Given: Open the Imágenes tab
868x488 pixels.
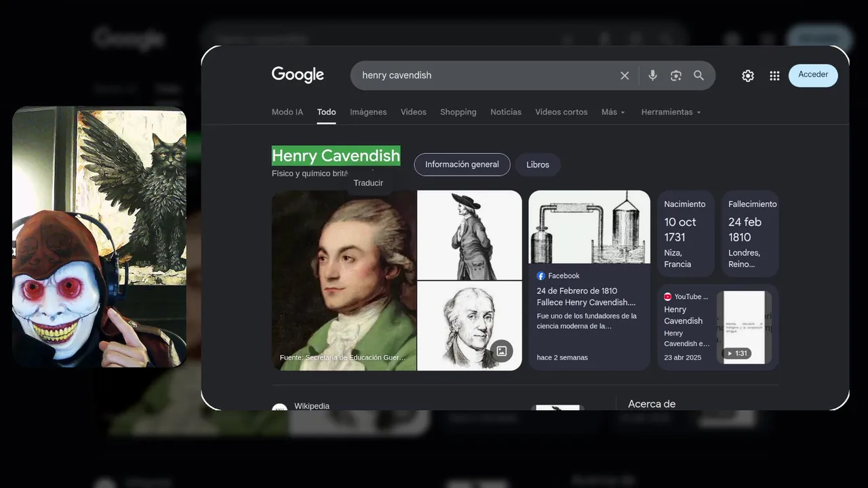Looking at the screenshot, I should click(x=368, y=112).
